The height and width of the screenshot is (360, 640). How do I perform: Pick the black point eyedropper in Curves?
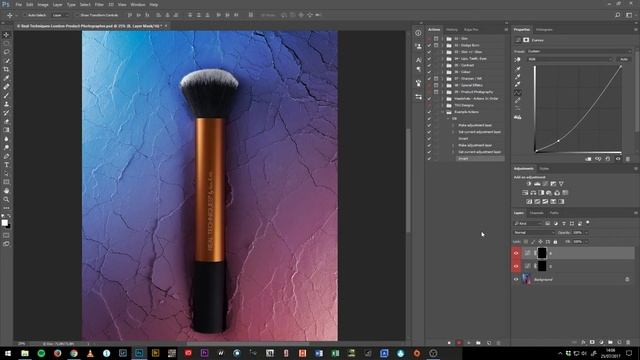pos(518,68)
